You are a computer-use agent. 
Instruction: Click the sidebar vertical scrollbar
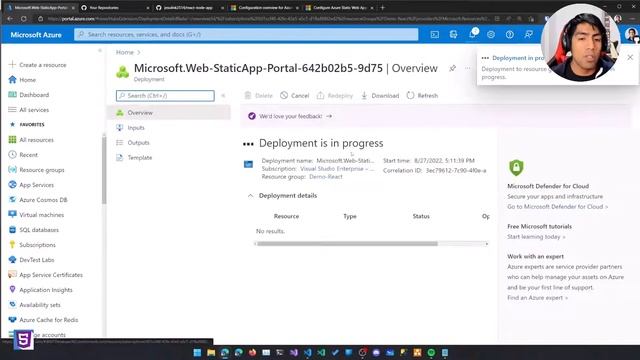[x=104, y=169]
